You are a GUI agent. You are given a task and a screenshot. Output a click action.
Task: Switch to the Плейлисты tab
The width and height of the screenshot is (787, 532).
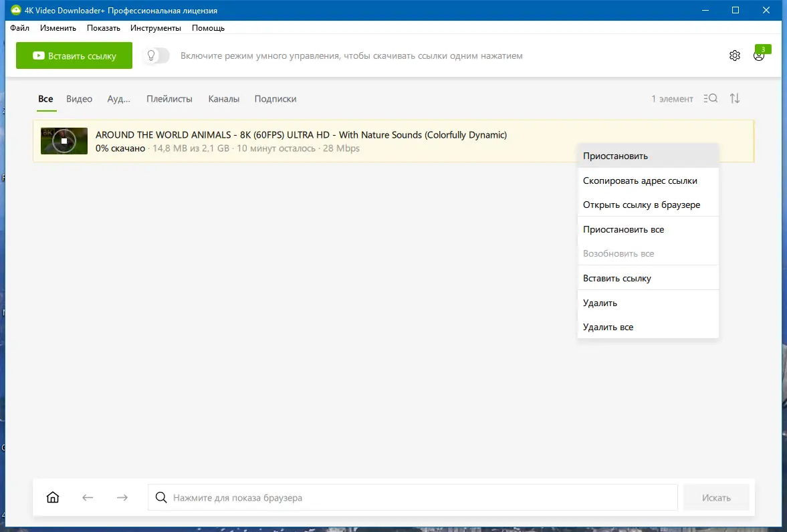pyautogui.click(x=169, y=99)
